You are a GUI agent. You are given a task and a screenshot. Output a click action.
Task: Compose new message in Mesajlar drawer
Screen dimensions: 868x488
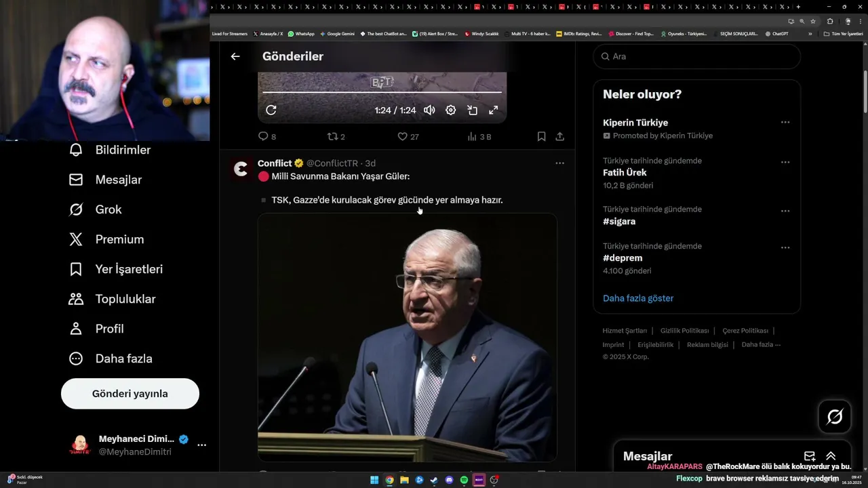(810, 456)
